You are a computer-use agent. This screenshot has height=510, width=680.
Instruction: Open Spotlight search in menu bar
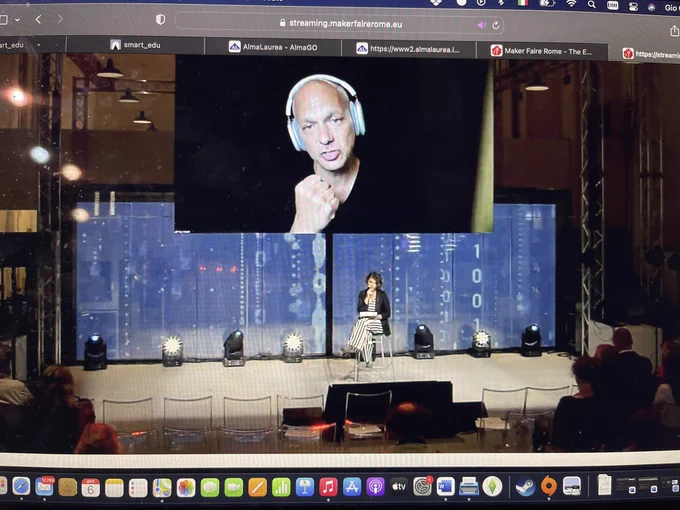coord(592,4)
